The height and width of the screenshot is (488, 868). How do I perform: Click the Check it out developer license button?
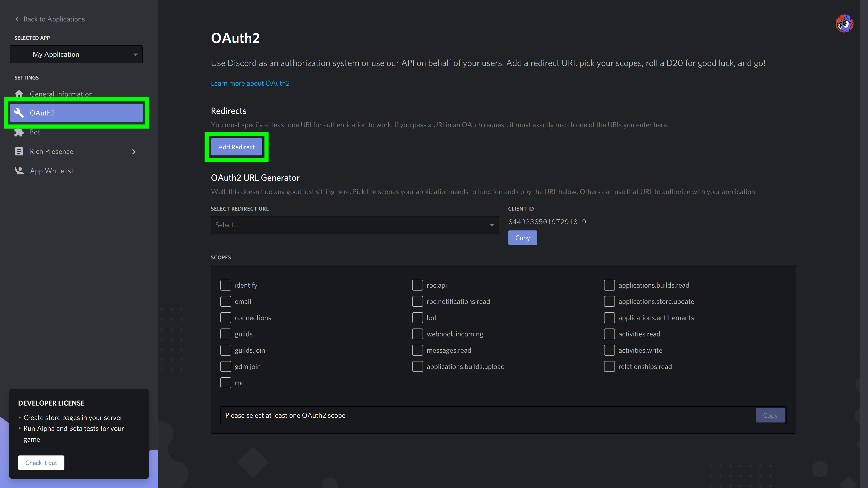(x=41, y=463)
